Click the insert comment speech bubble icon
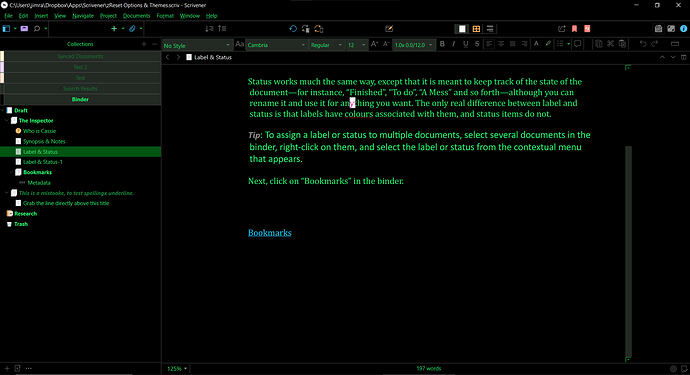Screen dimensions: 690x375 pyautogui.click(x=577, y=44)
